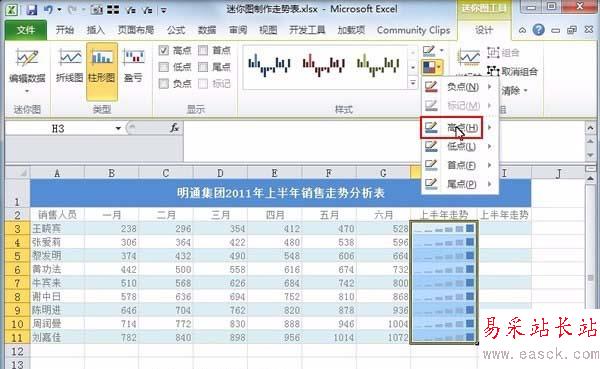This screenshot has height=369, width=600.
Task: Switch to the Home (开始) tab
Action: pos(65,30)
